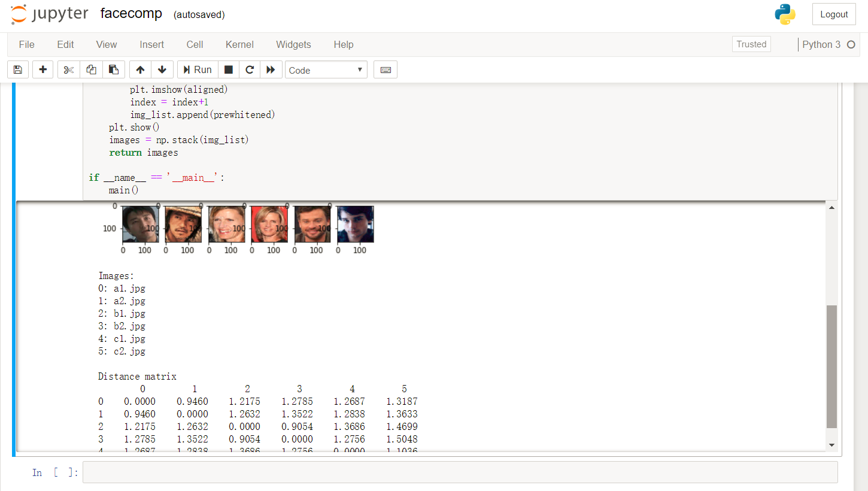This screenshot has height=491, width=868.
Task: Restart the kernel with circular arrow
Action: [250, 70]
